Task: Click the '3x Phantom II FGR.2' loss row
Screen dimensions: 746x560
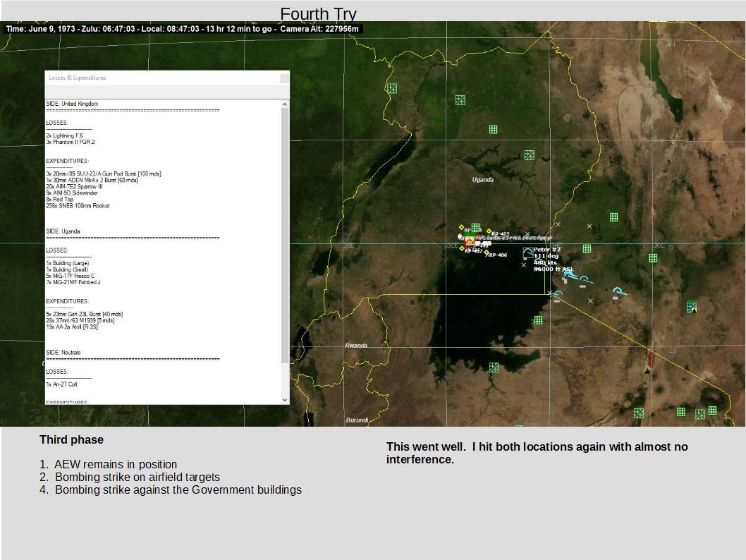Action: point(71,142)
